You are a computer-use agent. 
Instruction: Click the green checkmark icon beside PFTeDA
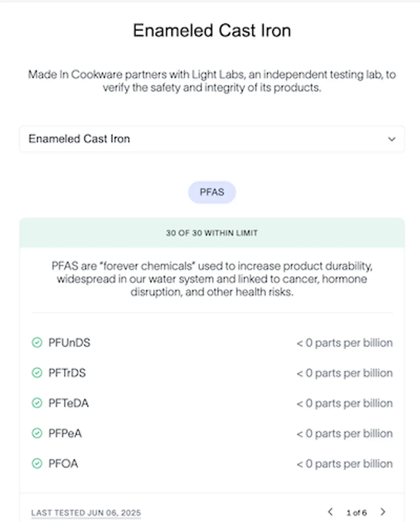[37, 403]
